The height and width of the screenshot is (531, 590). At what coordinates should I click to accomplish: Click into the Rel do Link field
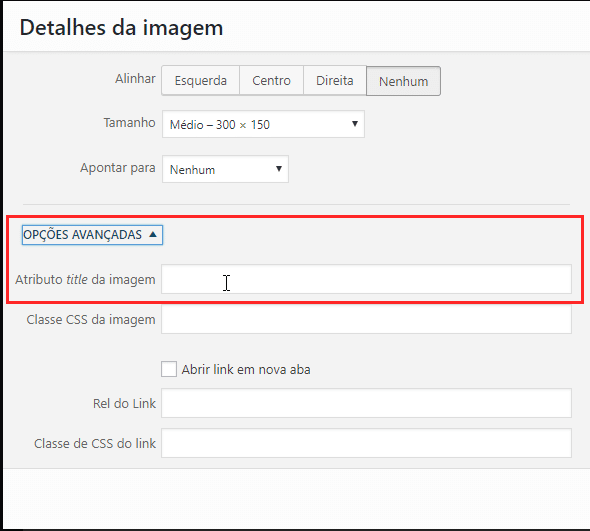366,403
